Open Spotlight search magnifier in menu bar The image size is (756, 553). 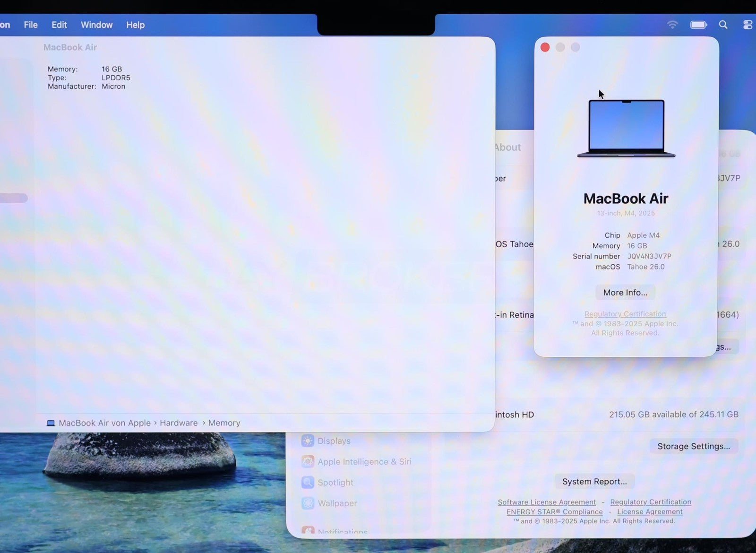pos(723,25)
